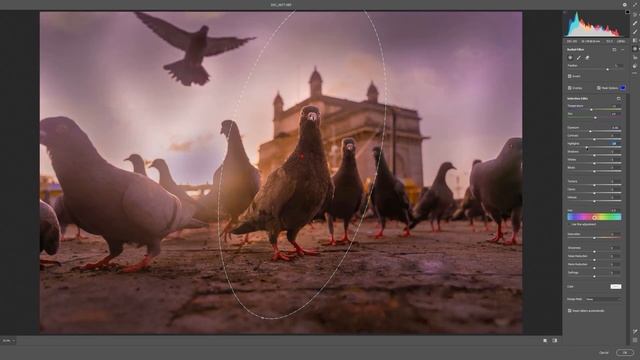The image size is (640, 360).
Task: Toggle the Invert checkbox
Action: [x=569, y=76]
